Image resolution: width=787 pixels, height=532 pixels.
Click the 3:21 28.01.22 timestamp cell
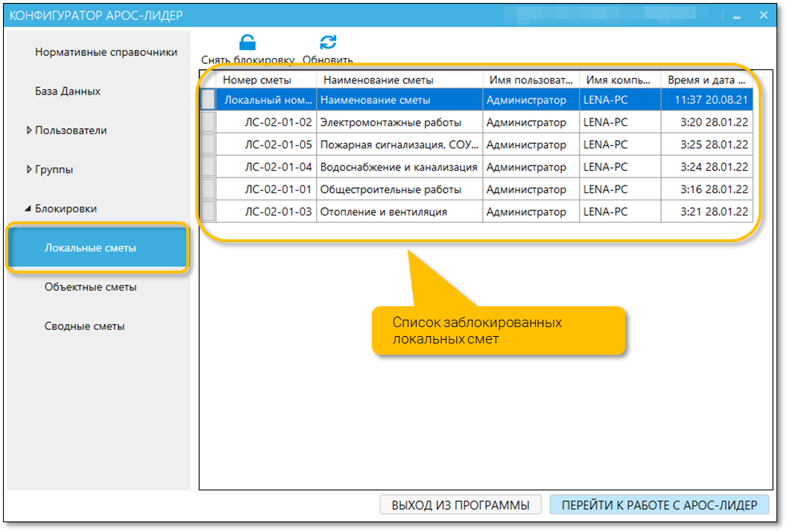[x=707, y=212]
